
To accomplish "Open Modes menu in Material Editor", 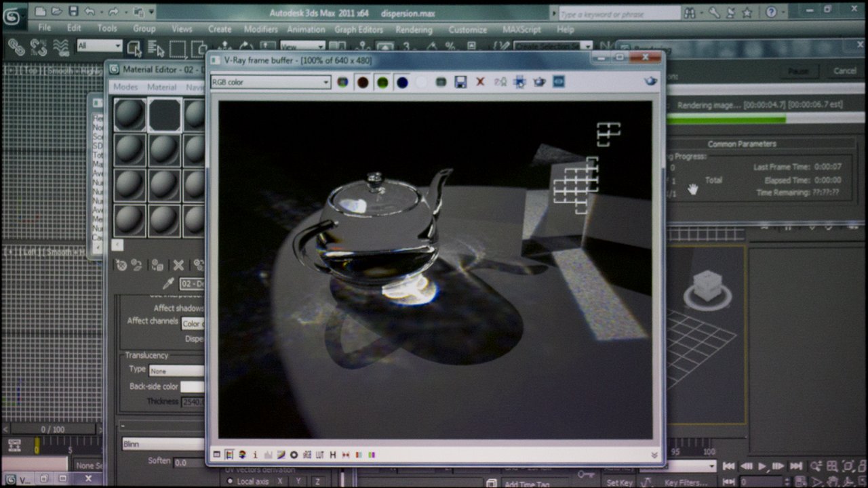I will pyautogui.click(x=125, y=87).
